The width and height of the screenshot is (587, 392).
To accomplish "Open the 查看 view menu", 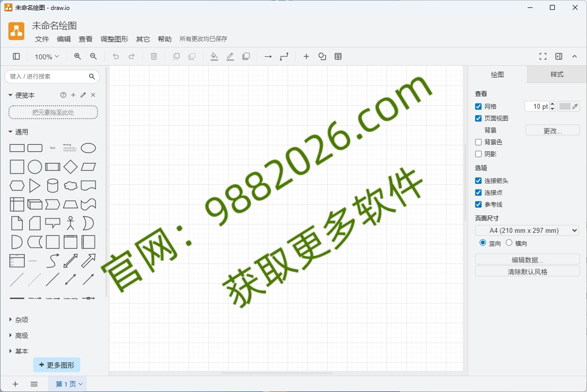I will pyautogui.click(x=85, y=39).
